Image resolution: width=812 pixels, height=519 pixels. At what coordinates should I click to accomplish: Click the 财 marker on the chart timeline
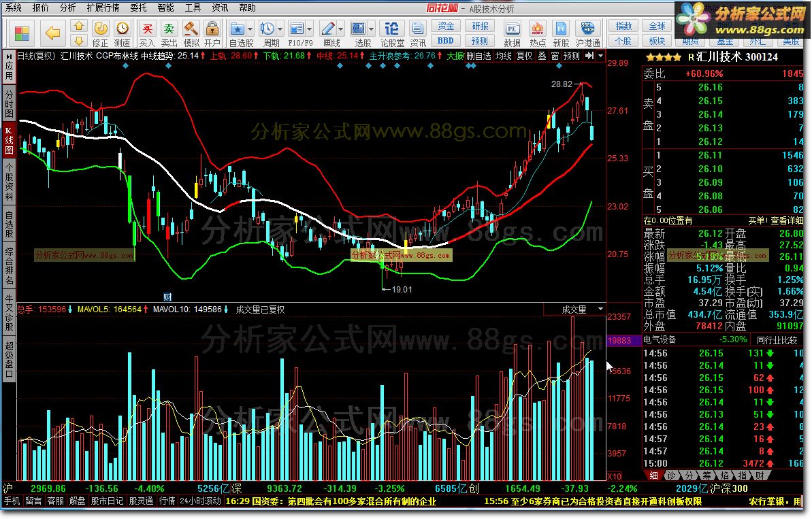pos(167,297)
